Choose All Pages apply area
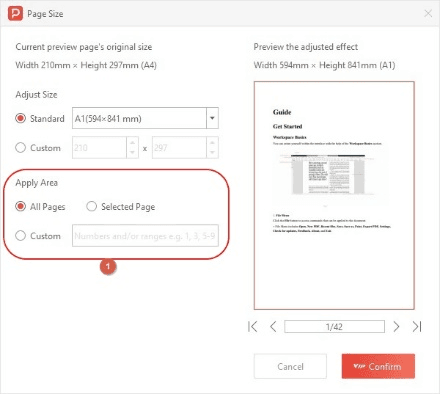Viewport: 440px width, 394px height. click(21, 206)
